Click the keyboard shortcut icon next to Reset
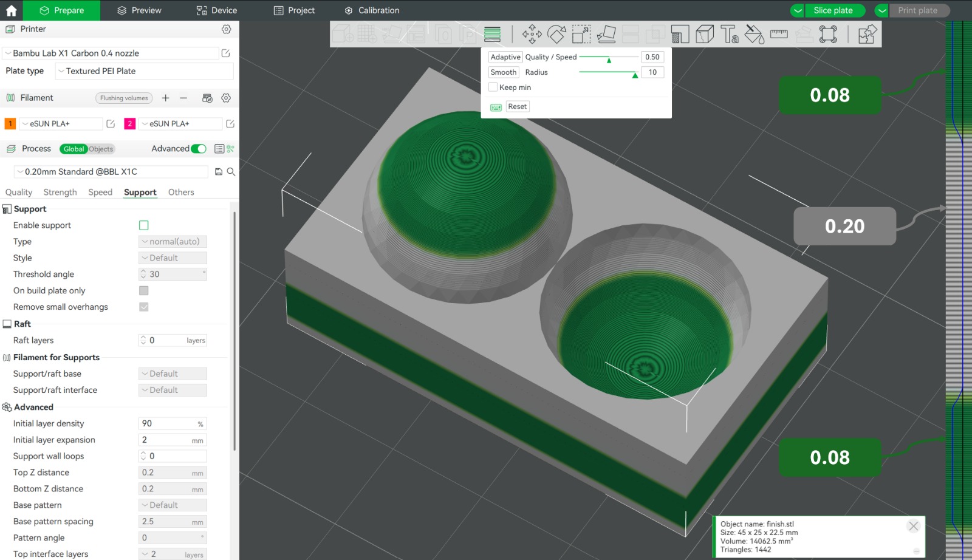The image size is (972, 560). tap(496, 107)
